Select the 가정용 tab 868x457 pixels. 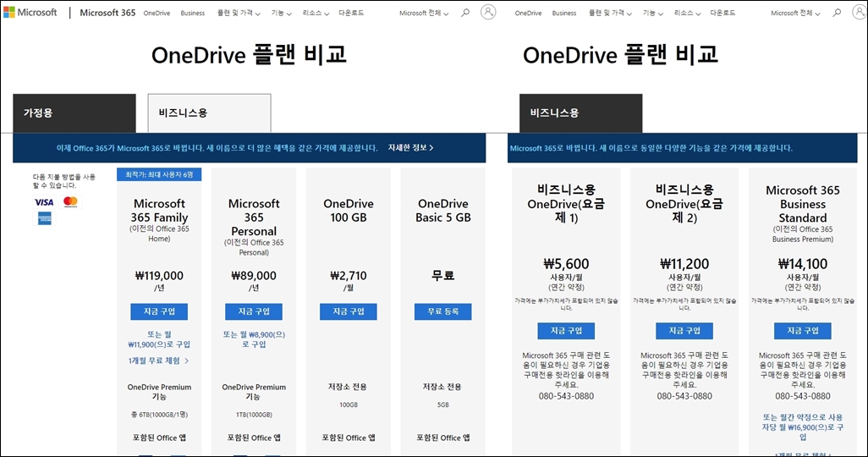click(74, 113)
